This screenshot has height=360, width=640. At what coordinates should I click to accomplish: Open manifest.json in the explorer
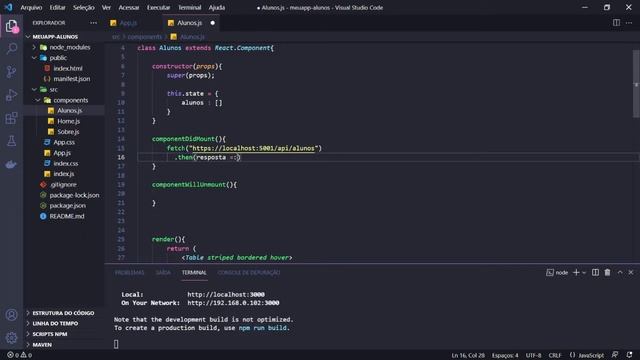click(72, 79)
